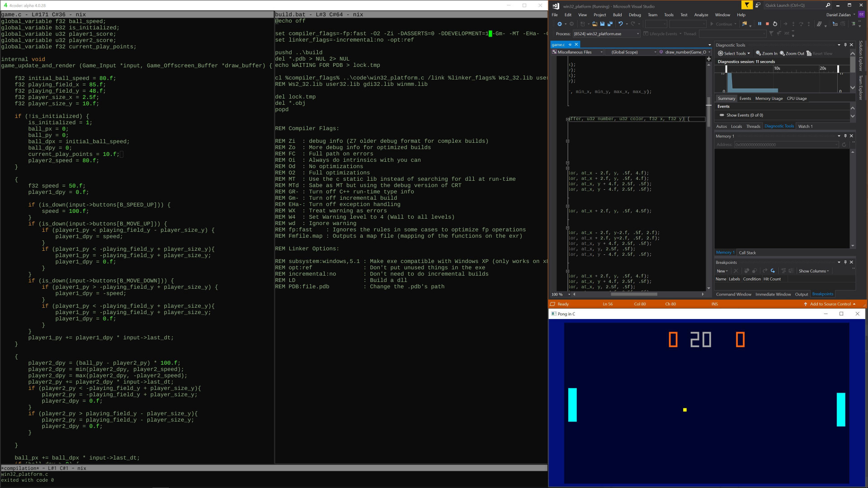
Task: Click the Save icon in Visual Studio toolbar
Action: (x=602, y=24)
